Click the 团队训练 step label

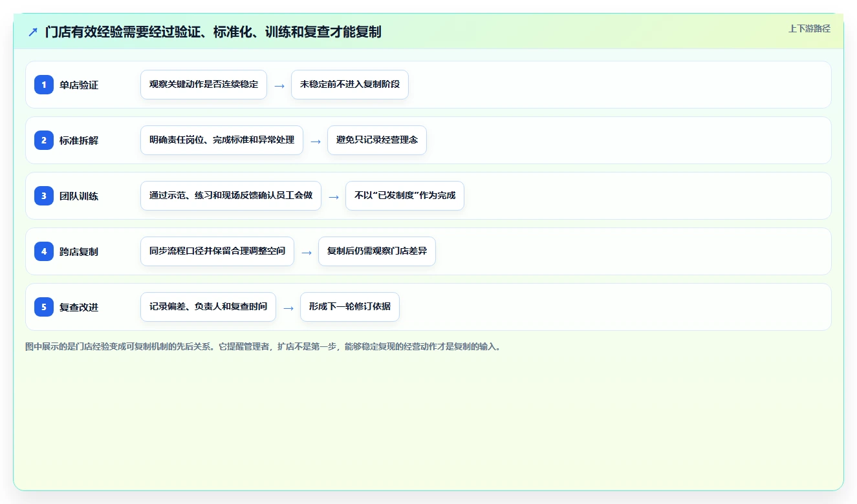click(x=79, y=196)
